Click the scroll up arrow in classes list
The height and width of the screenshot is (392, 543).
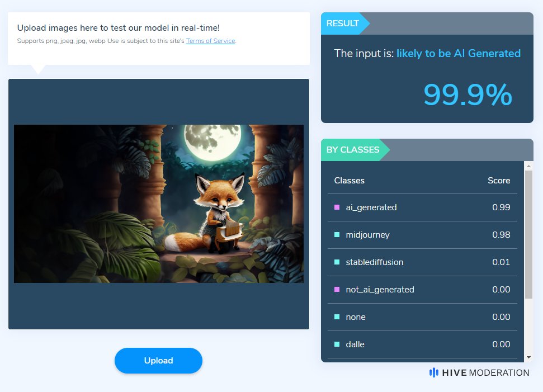click(x=528, y=166)
